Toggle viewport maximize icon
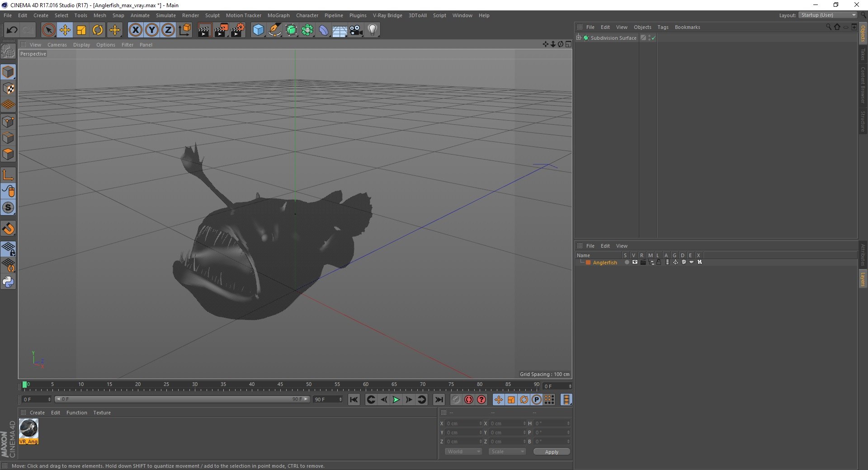This screenshot has height=470, width=868. click(x=568, y=44)
